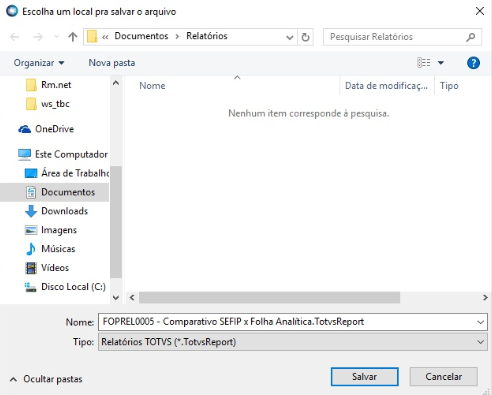Click horizontal scrollbar right arrow
The height and width of the screenshot is (395, 492).
point(485,297)
